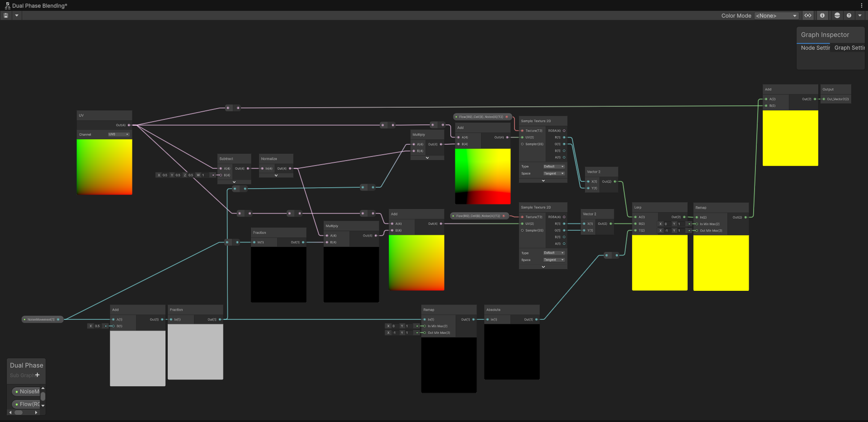Add a new property with the plus icon
Image resolution: width=868 pixels, height=422 pixels.
[x=38, y=375]
